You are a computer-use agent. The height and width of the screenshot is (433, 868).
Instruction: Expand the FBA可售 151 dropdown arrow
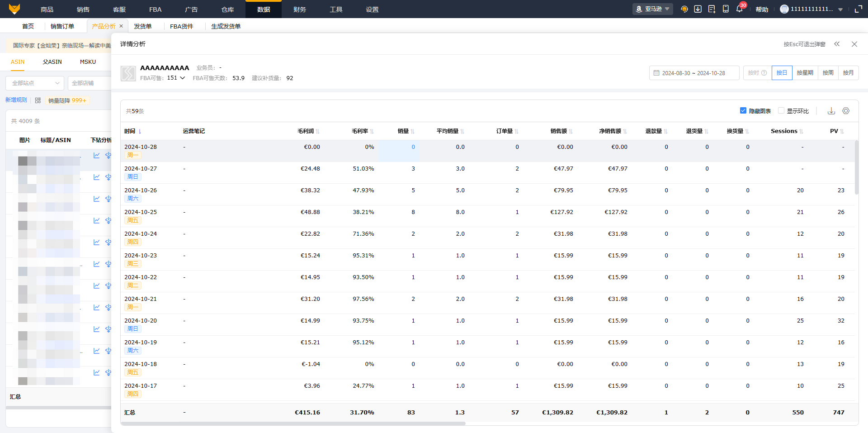(x=183, y=78)
